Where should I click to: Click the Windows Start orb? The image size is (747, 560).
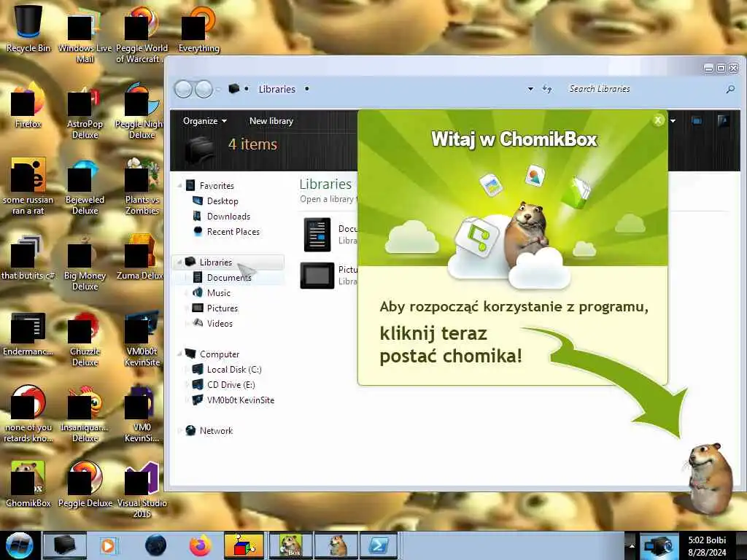(19, 545)
